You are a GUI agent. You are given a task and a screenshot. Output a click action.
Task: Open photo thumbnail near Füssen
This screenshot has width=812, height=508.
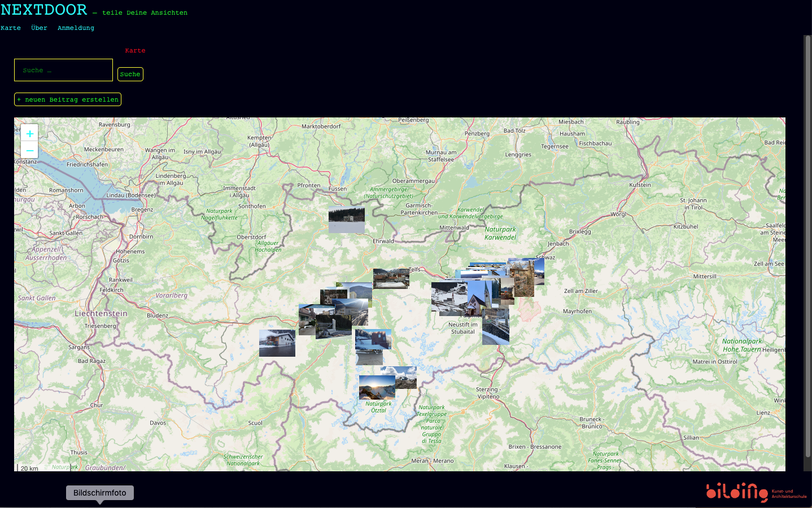click(x=346, y=221)
